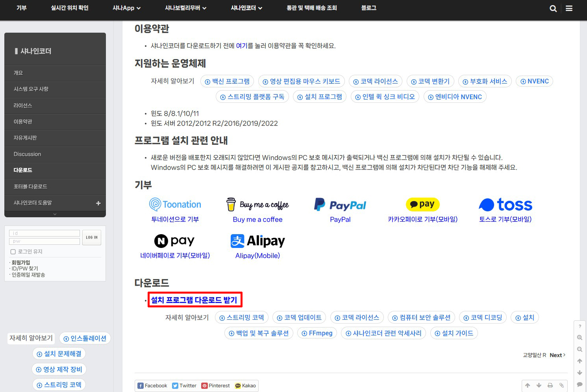Screen dimensions: 587x392
Task: Focus the id input field
Action: coord(44,233)
